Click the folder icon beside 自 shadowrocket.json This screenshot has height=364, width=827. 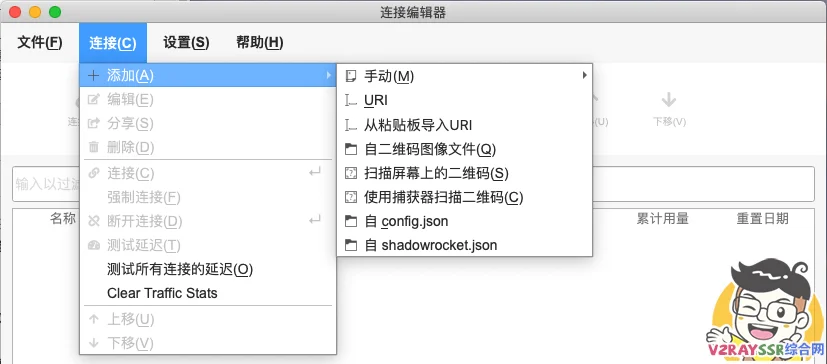(350, 245)
